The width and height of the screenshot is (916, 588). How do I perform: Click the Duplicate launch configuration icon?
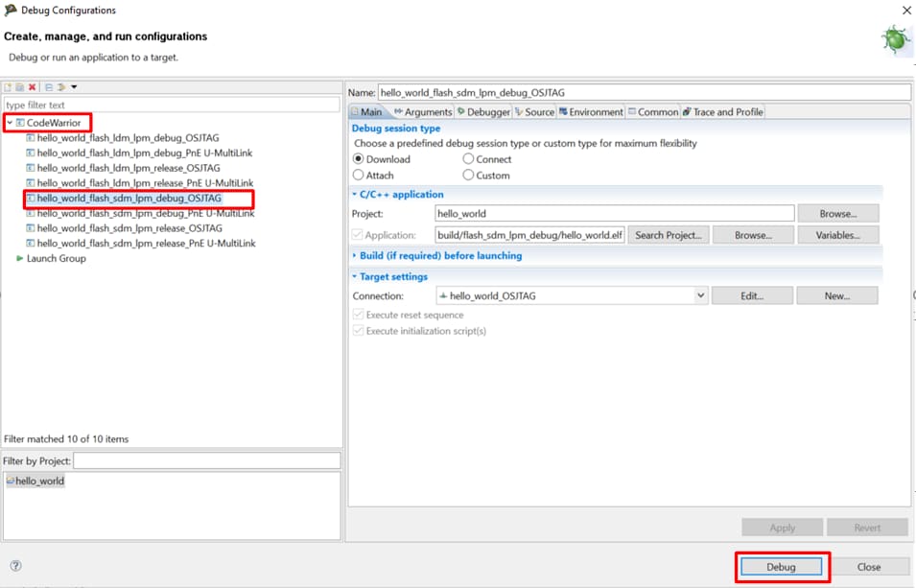(20, 87)
